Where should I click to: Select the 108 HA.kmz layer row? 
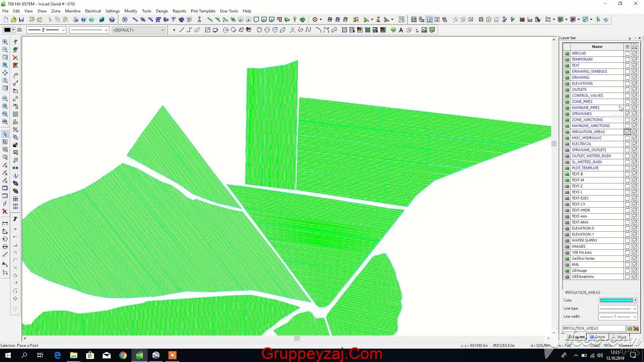[x=597, y=252]
